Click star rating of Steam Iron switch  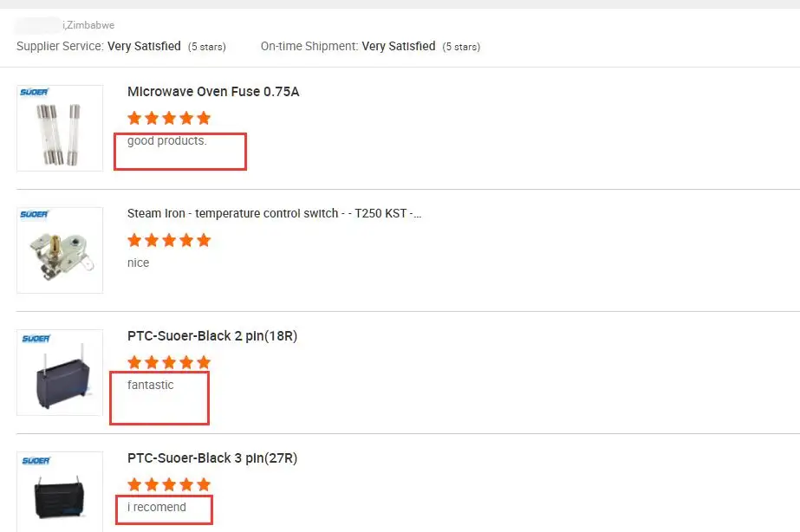point(169,240)
